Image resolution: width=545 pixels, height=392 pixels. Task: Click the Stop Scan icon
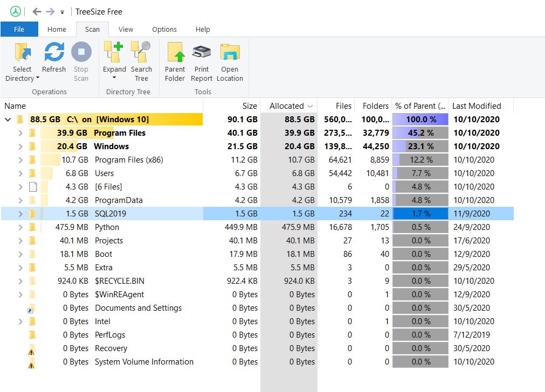[81, 52]
